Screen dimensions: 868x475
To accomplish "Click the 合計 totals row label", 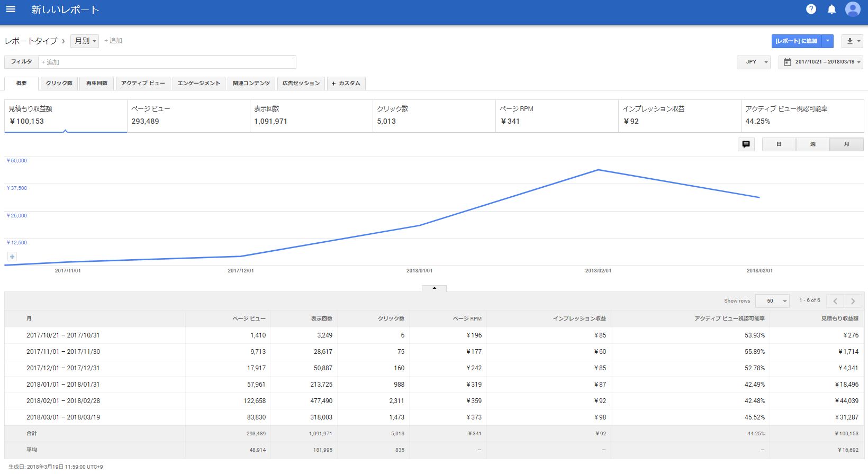I will [x=32, y=434].
